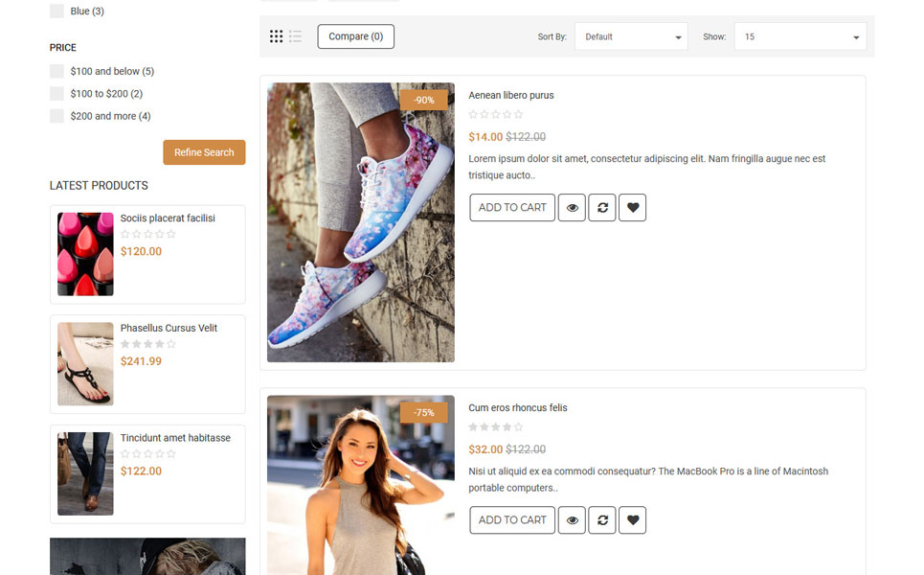924x575 pixels.
Task: Click the $241.99 price text
Action: 141,361
